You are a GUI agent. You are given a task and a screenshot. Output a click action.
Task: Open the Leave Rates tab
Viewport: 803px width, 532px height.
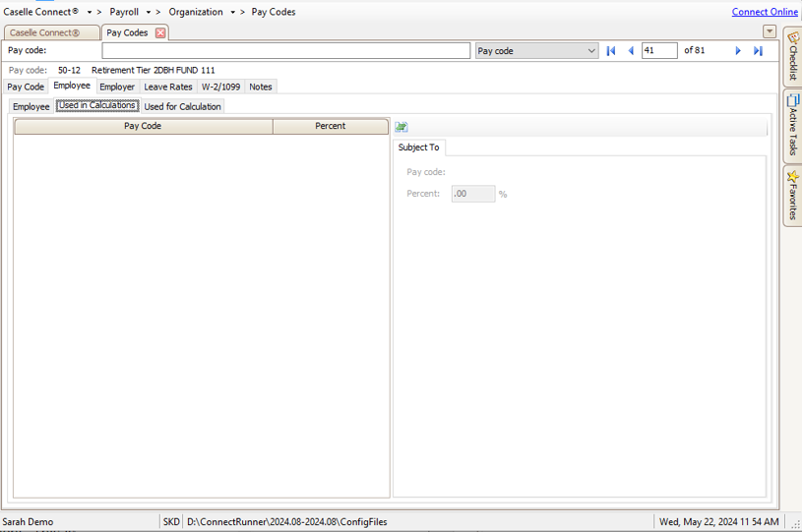pos(168,87)
